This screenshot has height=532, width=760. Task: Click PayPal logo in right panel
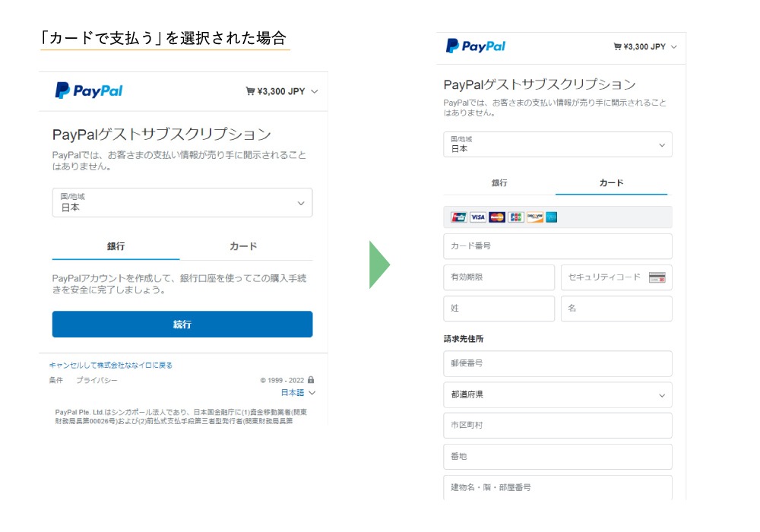(x=476, y=46)
